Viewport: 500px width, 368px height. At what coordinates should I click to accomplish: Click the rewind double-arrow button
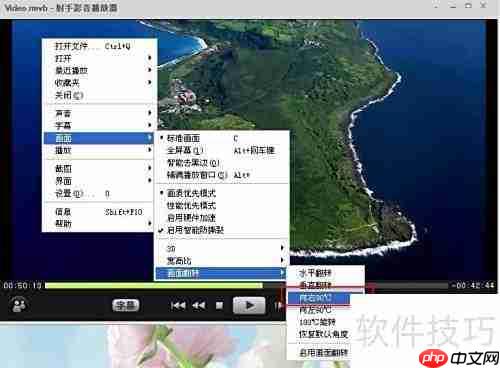[x=199, y=305]
